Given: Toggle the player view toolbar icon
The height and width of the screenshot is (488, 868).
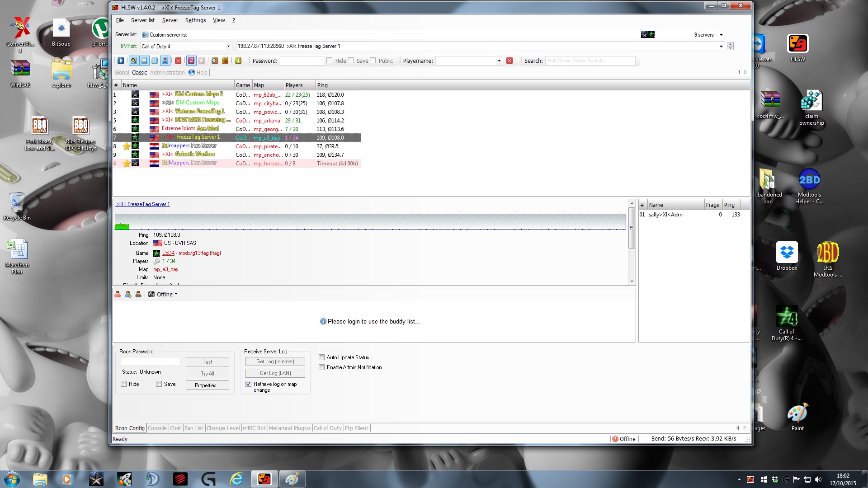Looking at the screenshot, I should [x=165, y=61].
